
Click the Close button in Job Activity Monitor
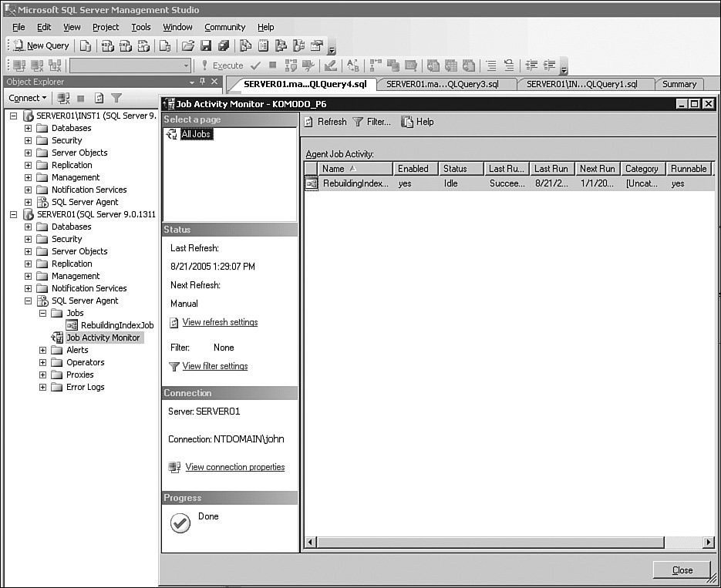pyautogui.click(x=682, y=570)
